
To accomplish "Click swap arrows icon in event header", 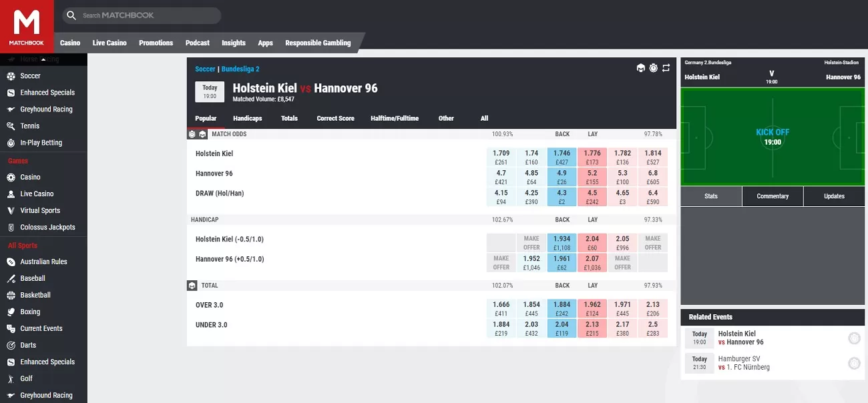I will pyautogui.click(x=666, y=68).
